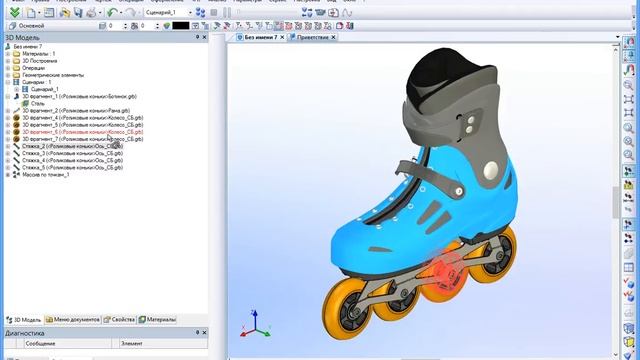This screenshot has width=640, height=360.
Task: Select Стяжка_5 in the model tree
Action: tap(72, 167)
